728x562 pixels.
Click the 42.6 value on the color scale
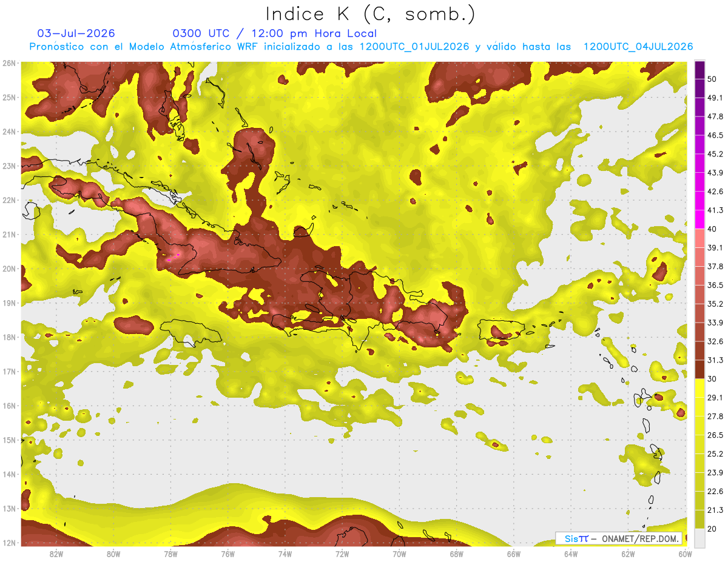(x=715, y=192)
